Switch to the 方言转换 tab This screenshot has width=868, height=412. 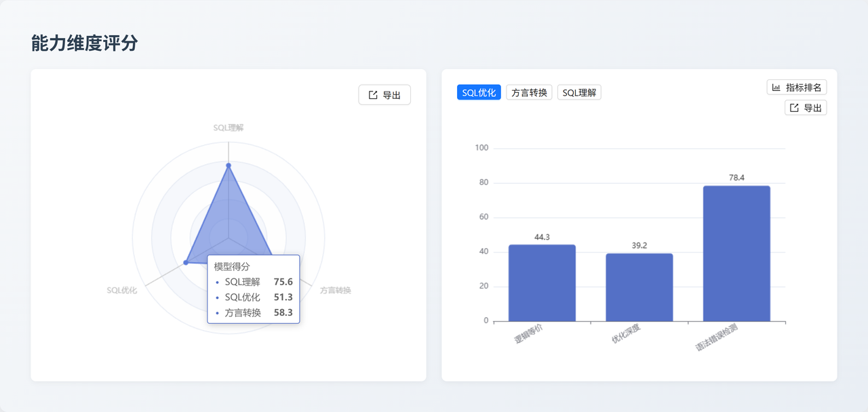click(529, 91)
